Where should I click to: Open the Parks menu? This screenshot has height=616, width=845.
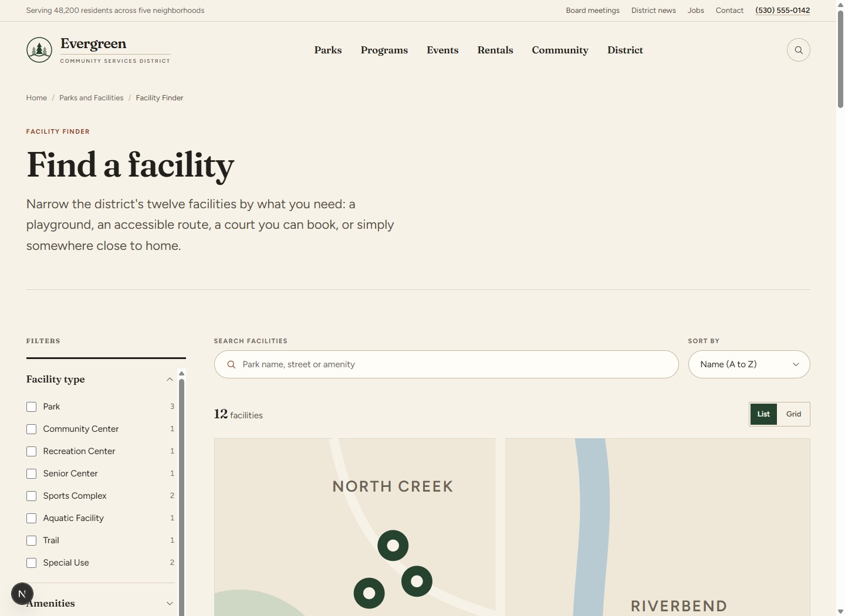pos(328,50)
